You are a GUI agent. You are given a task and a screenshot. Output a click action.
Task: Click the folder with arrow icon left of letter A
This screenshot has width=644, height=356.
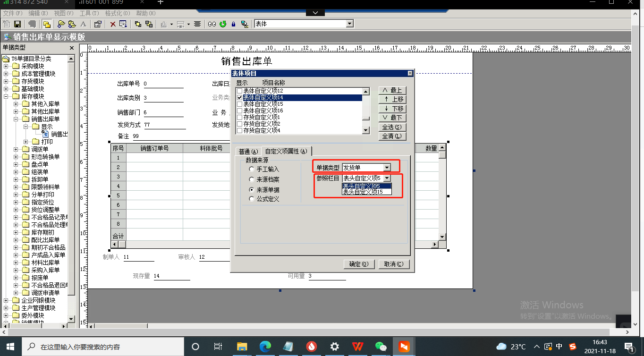(72, 24)
